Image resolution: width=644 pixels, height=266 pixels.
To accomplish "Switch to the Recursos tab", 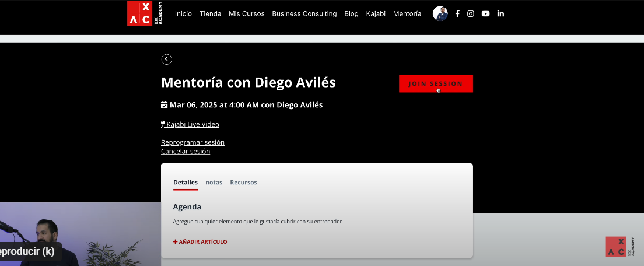I will point(243,182).
